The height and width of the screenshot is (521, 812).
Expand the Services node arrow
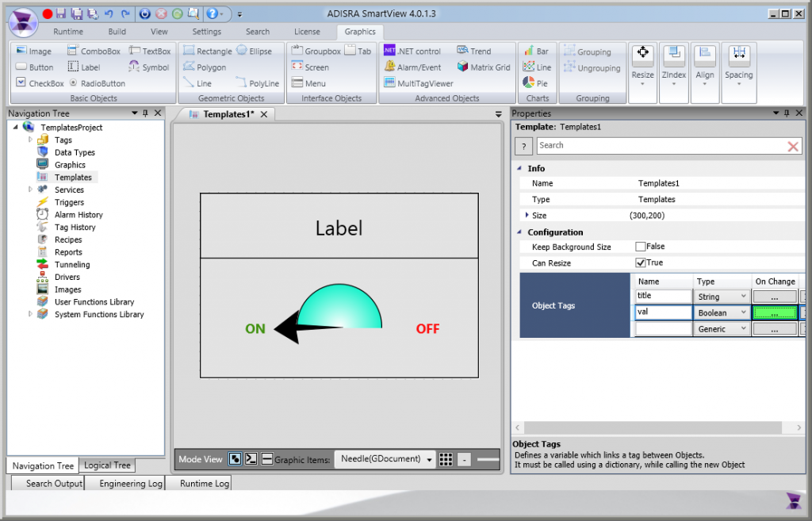pos(30,190)
